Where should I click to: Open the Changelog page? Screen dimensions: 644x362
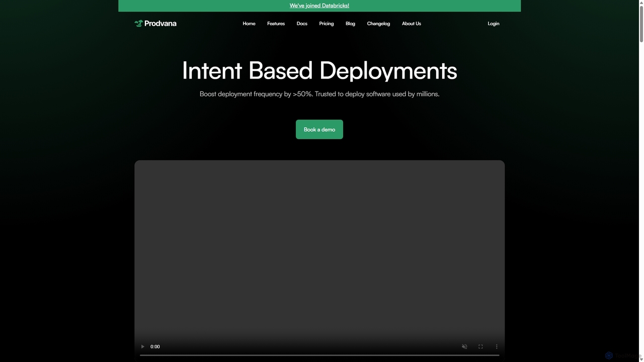[x=378, y=24]
